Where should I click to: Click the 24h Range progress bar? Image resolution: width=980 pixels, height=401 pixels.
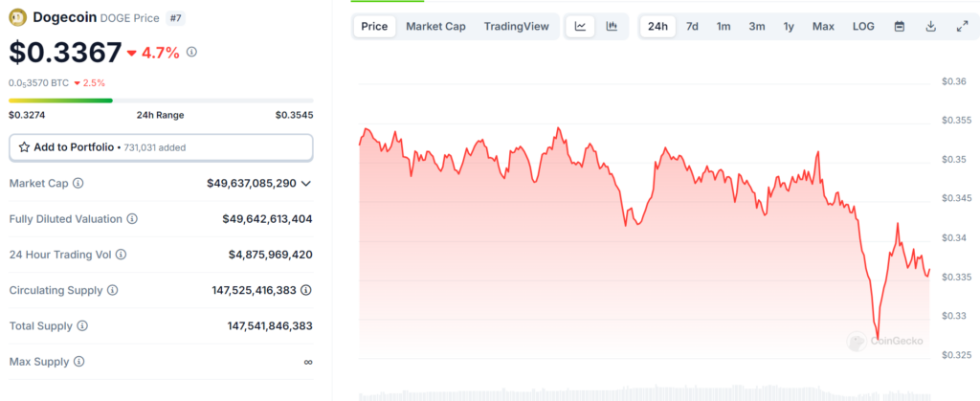[161, 100]
